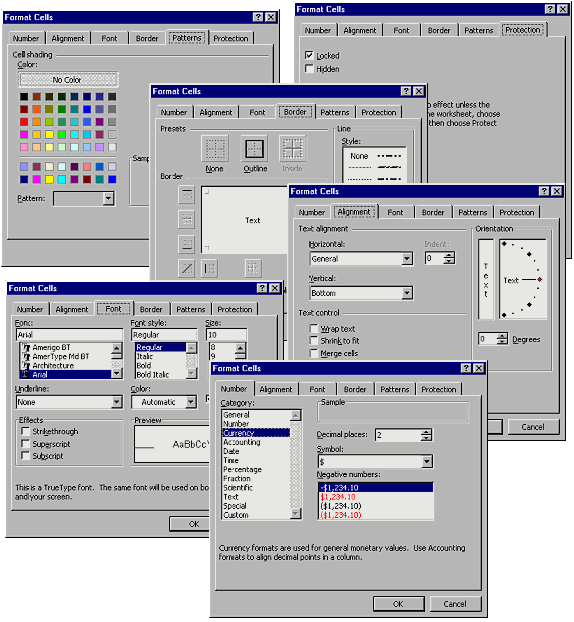Enable the Superscript checkbox

pyautogui.click(x=25, y=443)
